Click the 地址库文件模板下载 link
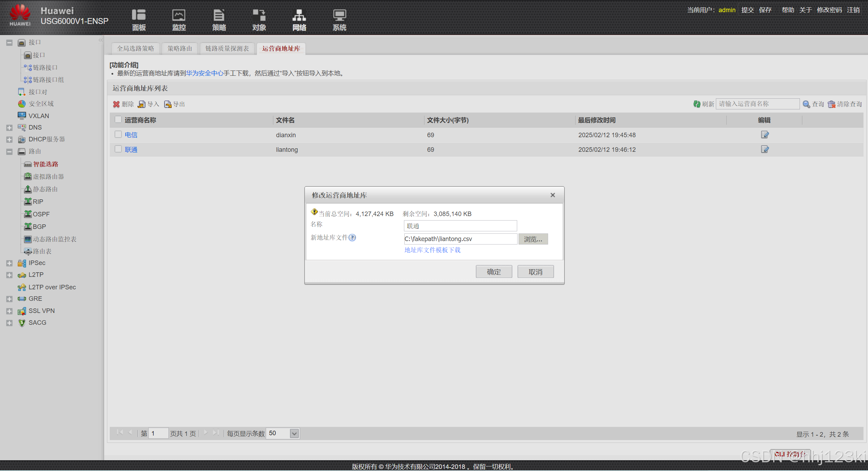 [x=432, y=250]
